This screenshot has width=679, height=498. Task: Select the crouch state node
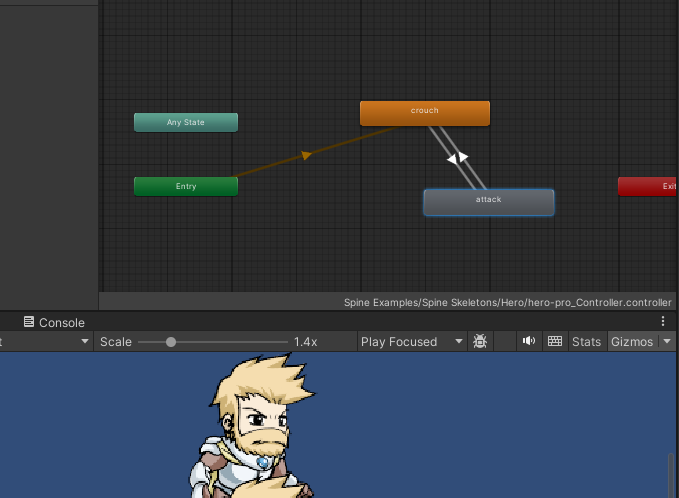click(x=425, y=113)
